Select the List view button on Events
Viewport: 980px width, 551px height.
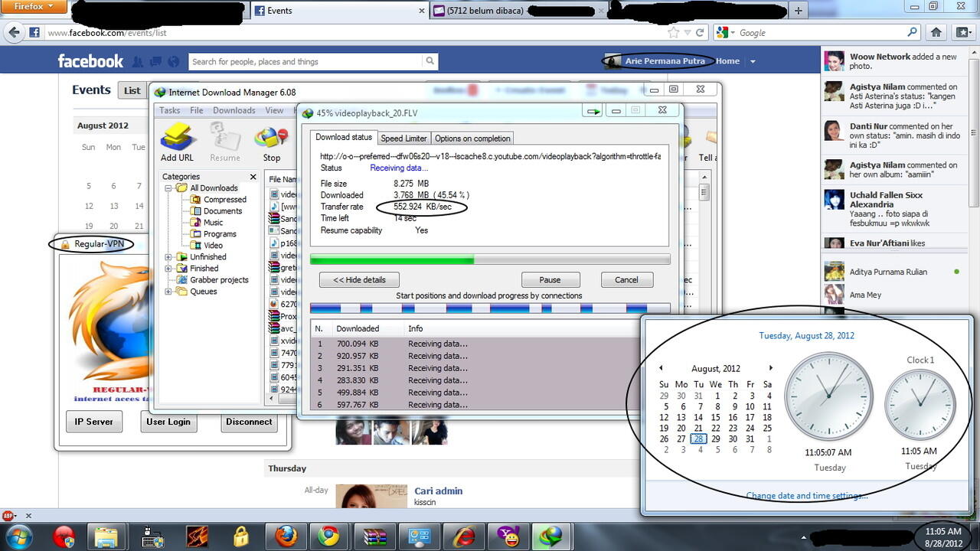(132, 90)
